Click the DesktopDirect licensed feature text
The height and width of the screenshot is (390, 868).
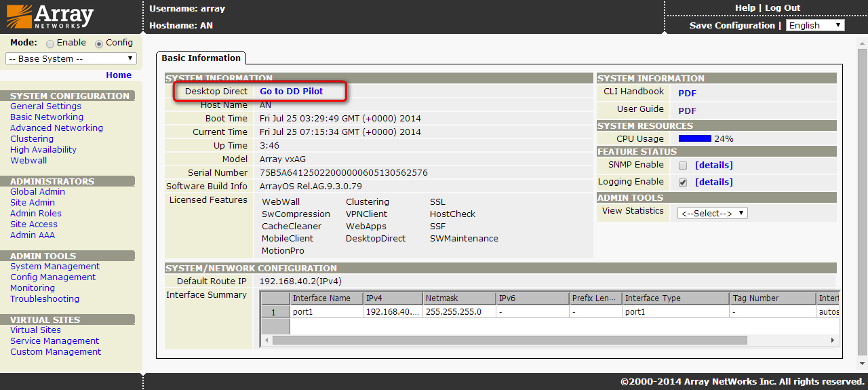click(x=376, y=239)
